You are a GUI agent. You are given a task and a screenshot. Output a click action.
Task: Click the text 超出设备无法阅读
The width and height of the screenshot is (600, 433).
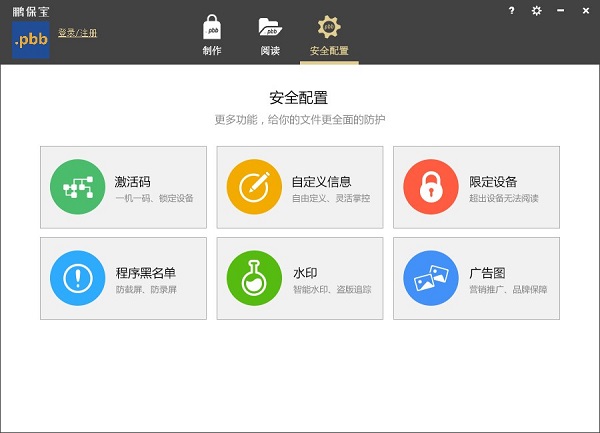coord(504,198)
